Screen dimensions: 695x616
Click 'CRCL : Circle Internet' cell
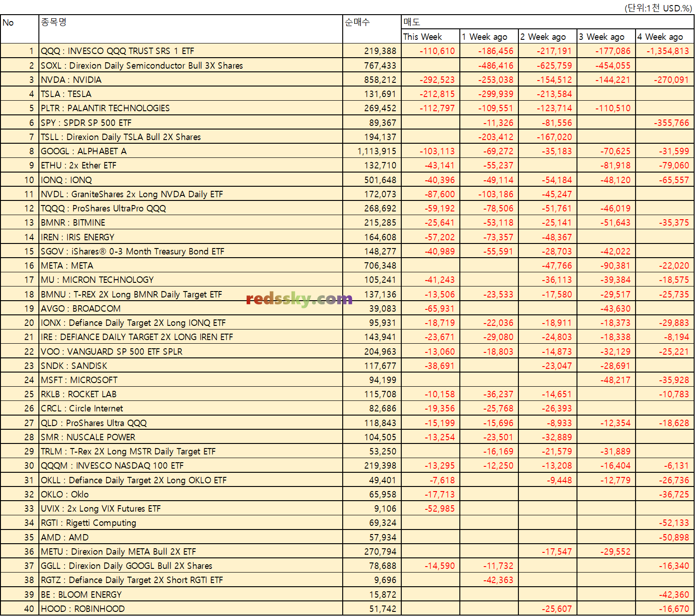191,408
